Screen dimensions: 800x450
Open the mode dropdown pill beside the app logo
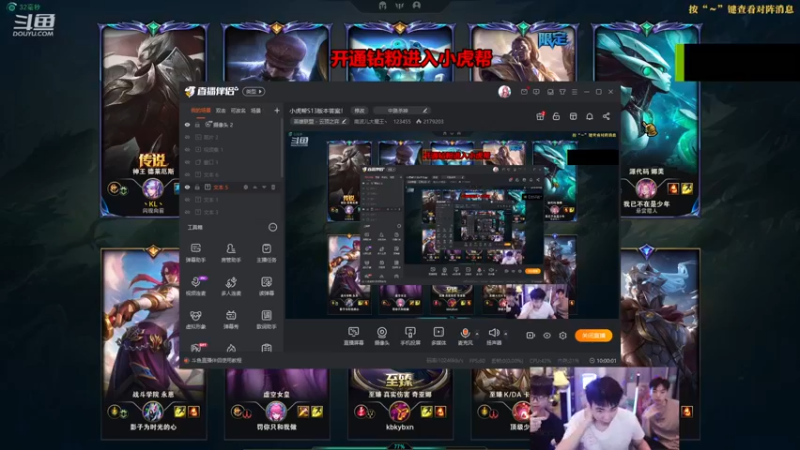[x=254, y=91]
